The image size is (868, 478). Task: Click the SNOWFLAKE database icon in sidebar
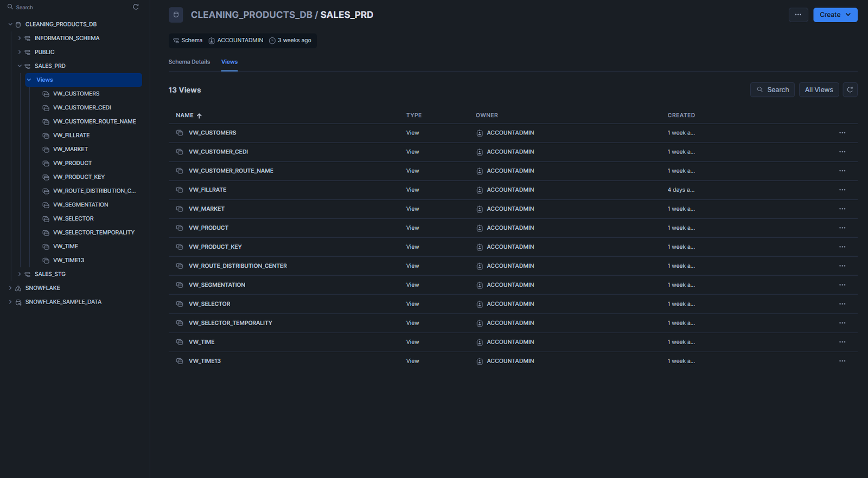point(18,288)
